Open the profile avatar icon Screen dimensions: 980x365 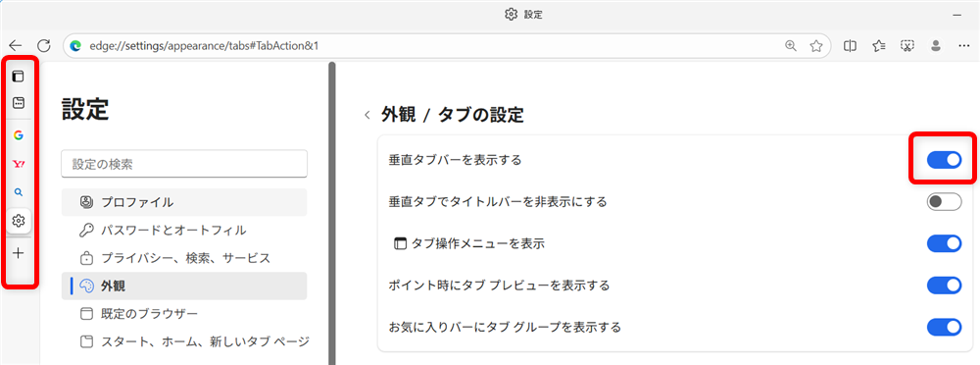pos(936,46)
